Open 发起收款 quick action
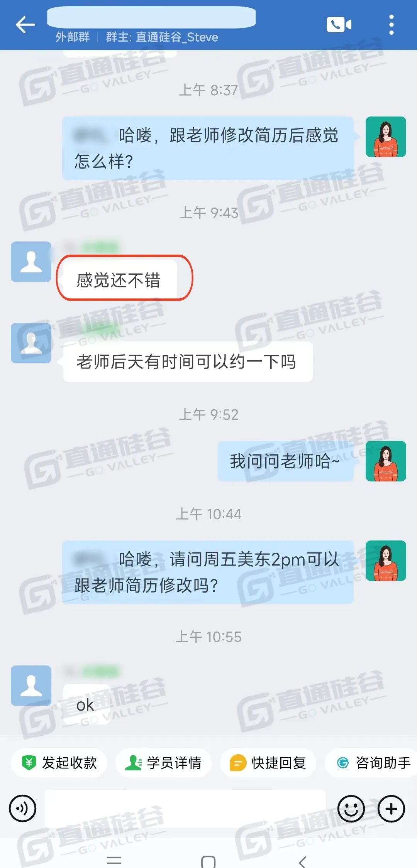The image size is (417, 868). tap(59, 763)
